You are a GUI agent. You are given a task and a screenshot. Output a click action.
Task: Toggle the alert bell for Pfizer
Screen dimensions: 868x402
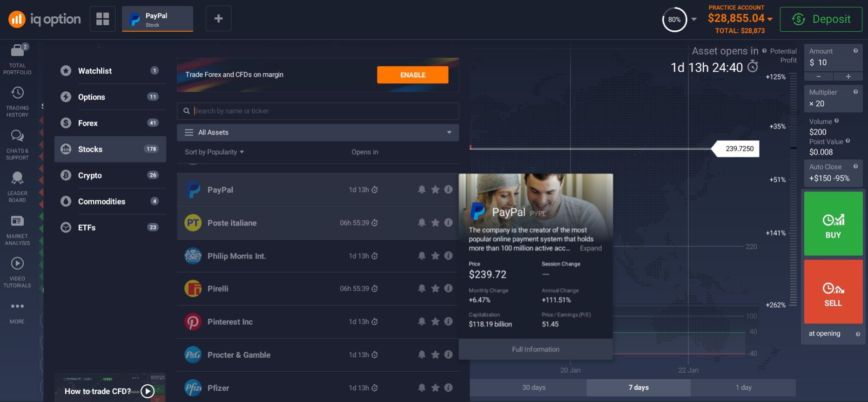tap(422, 388)
